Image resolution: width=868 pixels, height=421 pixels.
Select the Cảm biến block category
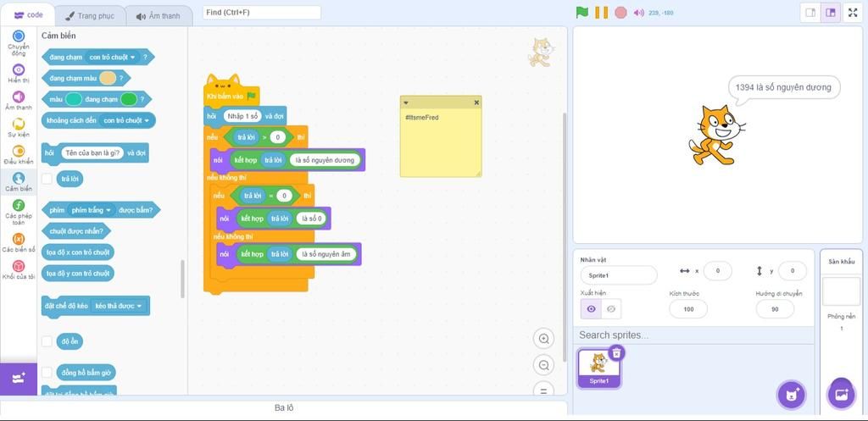pos(19,182)
